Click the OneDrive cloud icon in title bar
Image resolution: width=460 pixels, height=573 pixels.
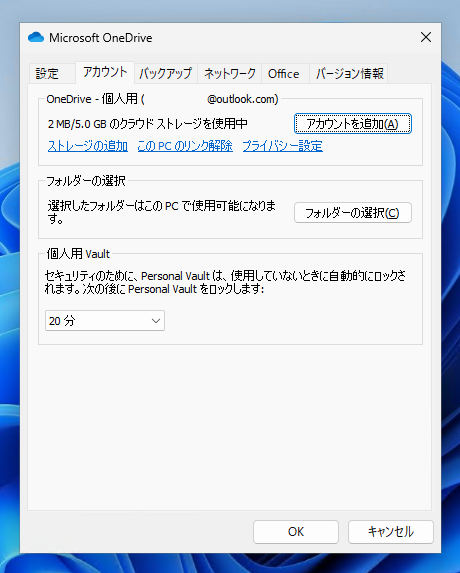pyautogui.click(x=36, y=37)
